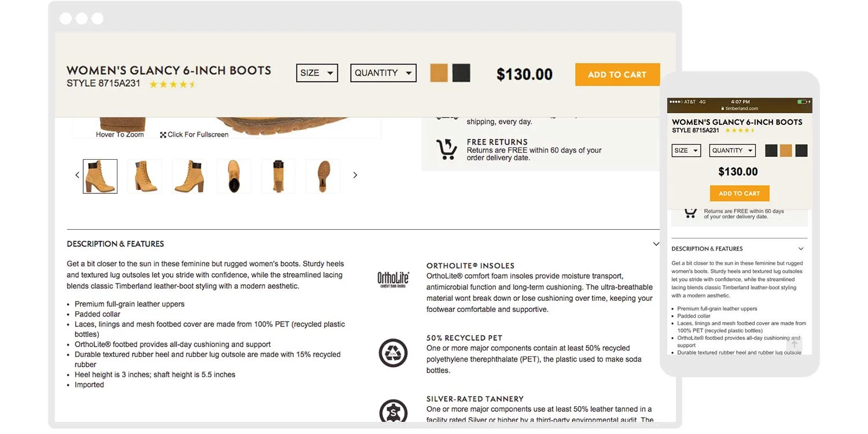Click the 'FREE RETURNS' heading on desktop

click(x=497, y=142)
